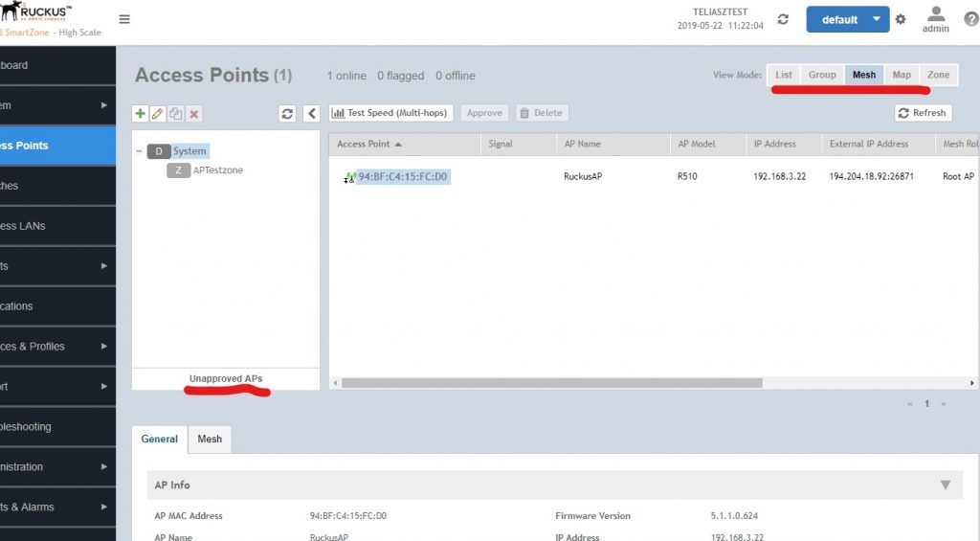
Task: Switch view mode to Map
Action: (x=902, y=75)
